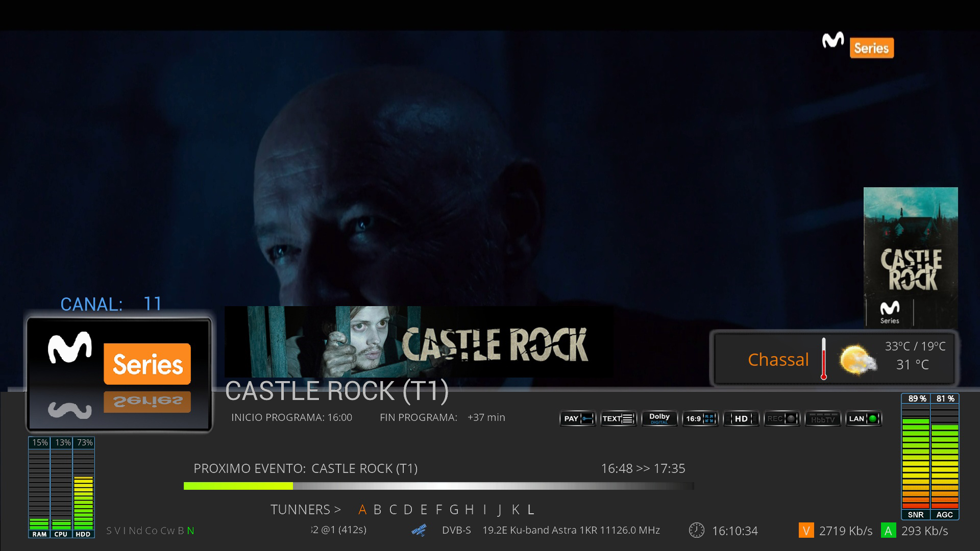Click the DVB-S tuner type text
The height and width of the screenshot is (551, 980).
[x=456, y=530]
